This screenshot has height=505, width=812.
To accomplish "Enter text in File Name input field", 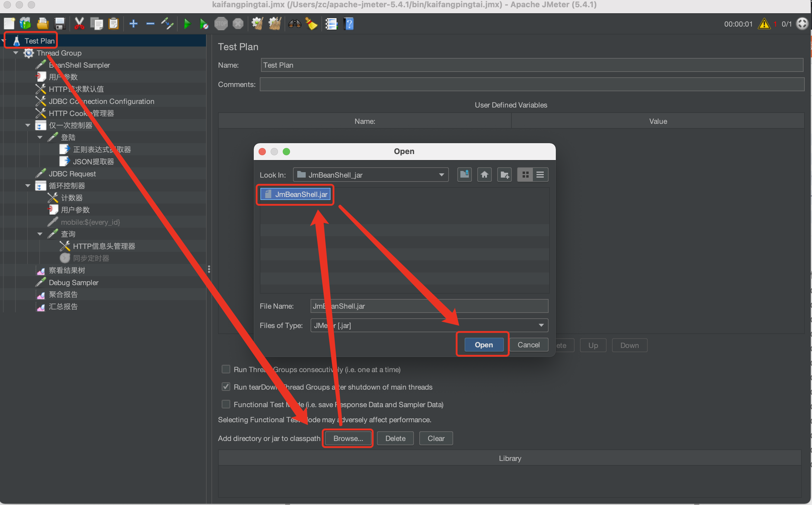I will (427, 305).
